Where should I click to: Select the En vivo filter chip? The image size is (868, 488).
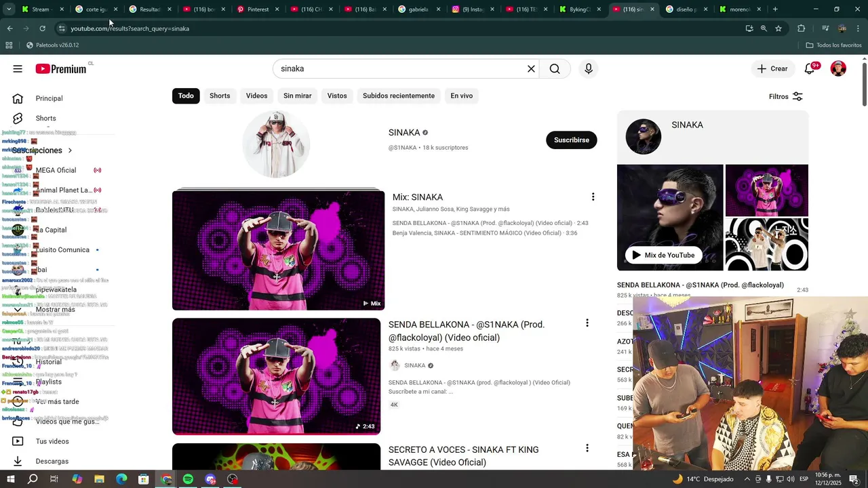[x=462, y=96]
